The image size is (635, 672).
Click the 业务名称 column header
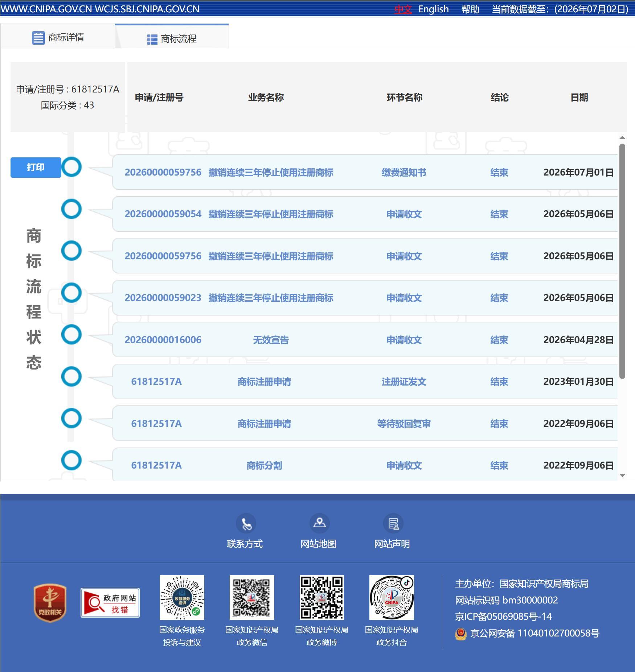click(266, 97)
